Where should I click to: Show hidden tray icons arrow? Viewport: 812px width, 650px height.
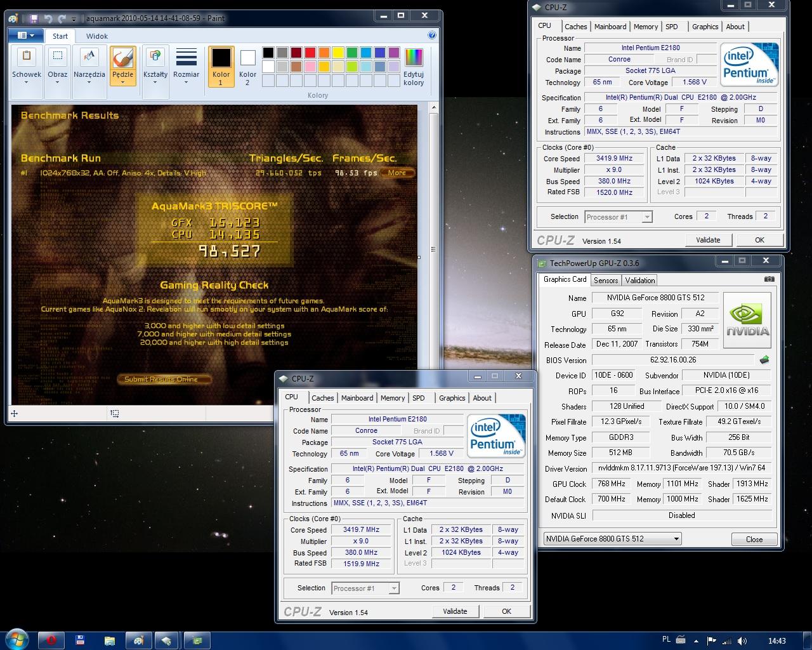click(x=697, y=640)
